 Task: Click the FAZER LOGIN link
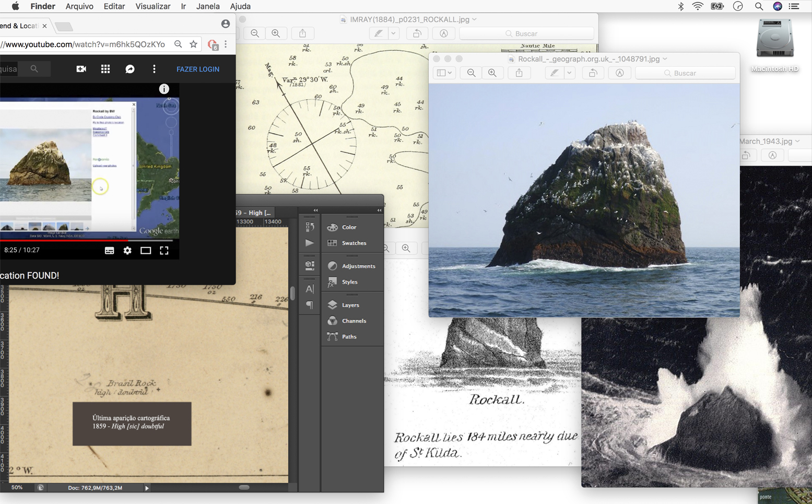pyautogui.click(x=197, y=69)
